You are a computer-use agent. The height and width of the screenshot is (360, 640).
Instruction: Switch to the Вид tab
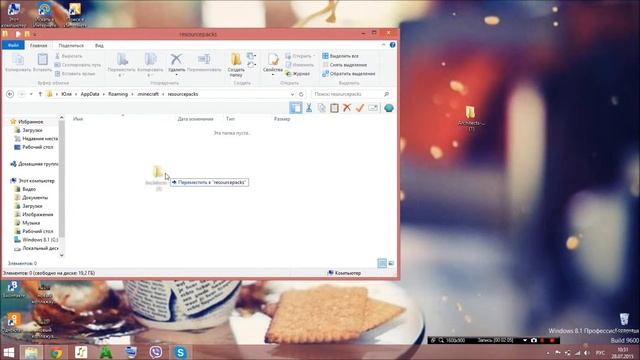(x=99, y=45)
